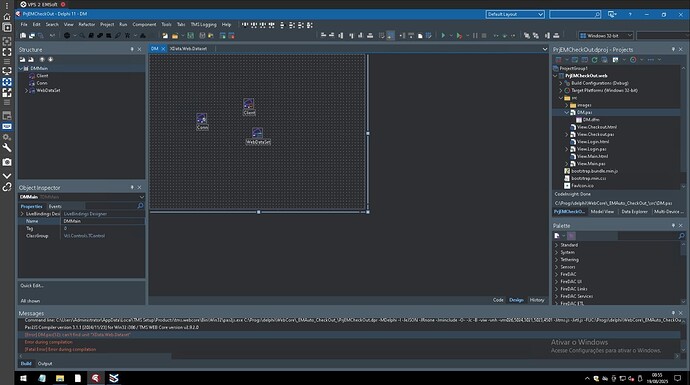Viewport: 690px width, 385px height.
Task: Open Windows Start menu
Action: click(23, 378)
